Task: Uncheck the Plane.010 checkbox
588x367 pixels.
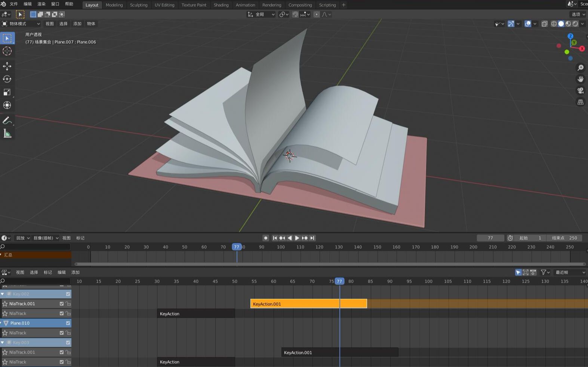Action: coord(68,323)
